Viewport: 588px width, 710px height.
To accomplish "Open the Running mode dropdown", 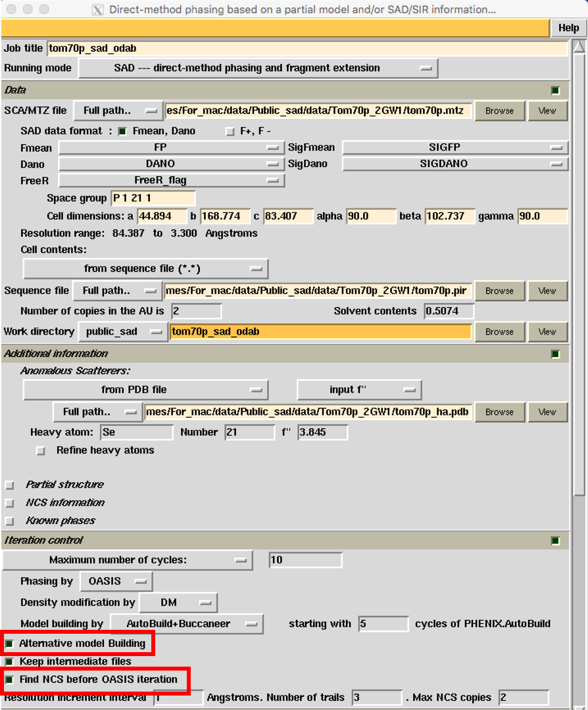I will coord(258,68).
